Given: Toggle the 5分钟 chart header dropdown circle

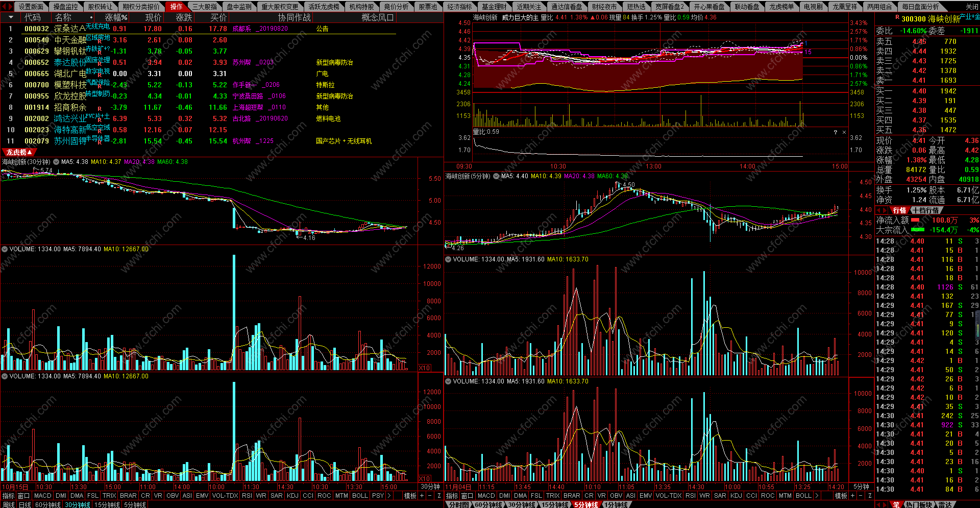Looking at the screenshot, I should [495, 176].
